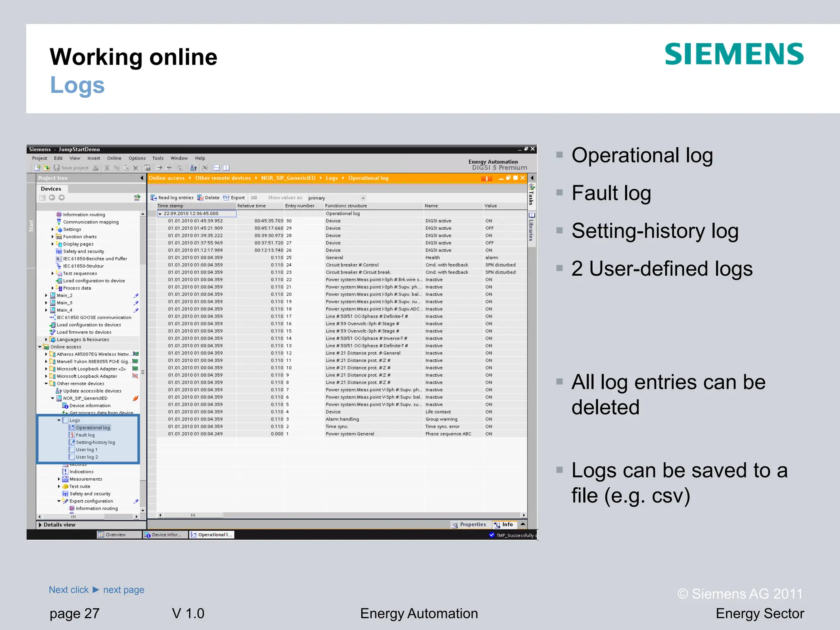Click the Indications exclamation icon
The width and height of the screenshot is (840, 630).
(65, 472)
